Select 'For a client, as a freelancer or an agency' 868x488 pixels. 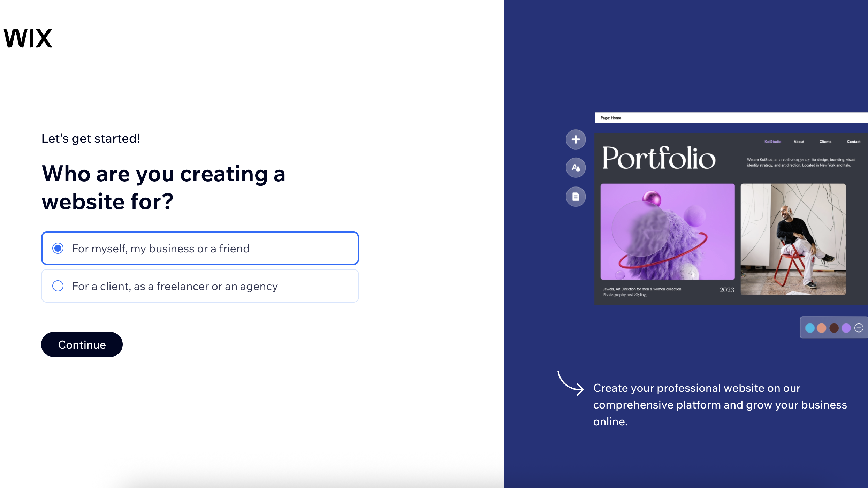coord(200,286)
